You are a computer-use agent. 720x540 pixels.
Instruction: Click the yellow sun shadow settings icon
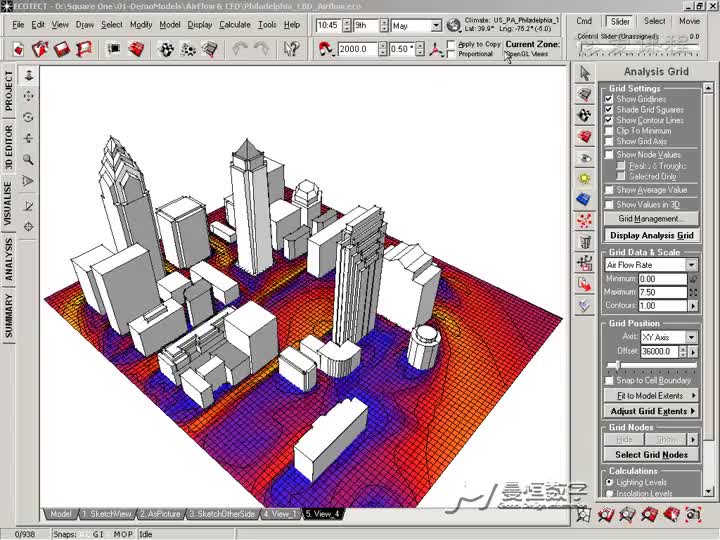(x=584, y=179)
